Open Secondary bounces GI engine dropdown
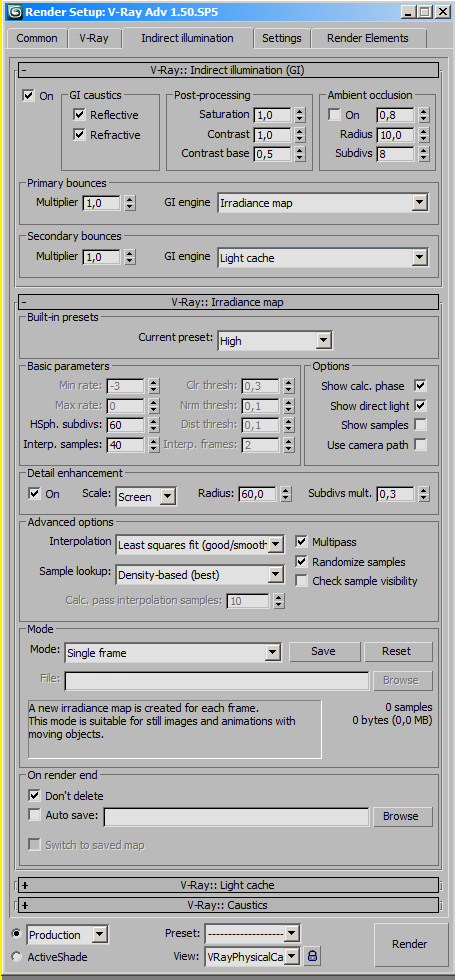Image resolution: width=455 pixels, height=980 pixels. (x=323, y=258)
